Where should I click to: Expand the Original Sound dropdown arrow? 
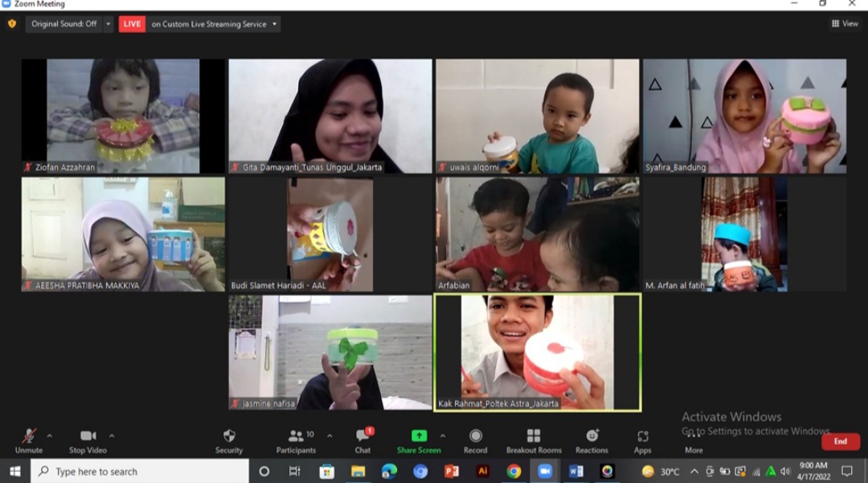(108, 24)
